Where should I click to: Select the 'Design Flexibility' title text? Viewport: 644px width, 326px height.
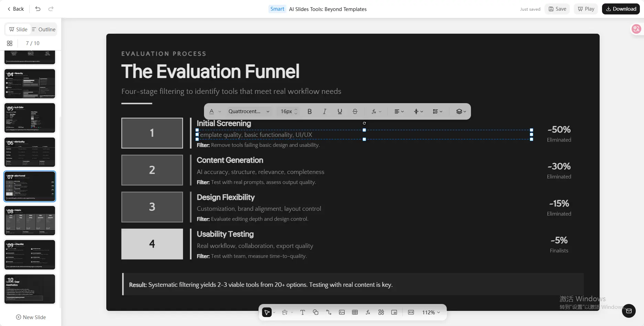click(x=226, y=197)
